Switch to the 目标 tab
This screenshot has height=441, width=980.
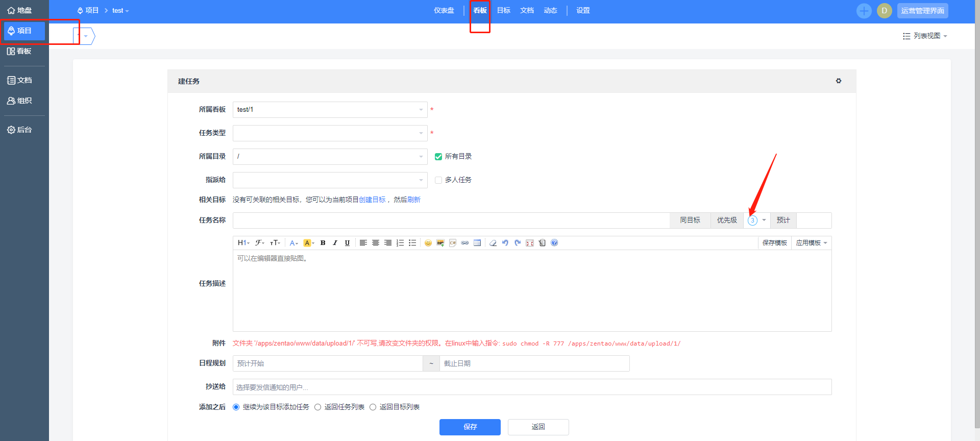click(x=504, y=11)
